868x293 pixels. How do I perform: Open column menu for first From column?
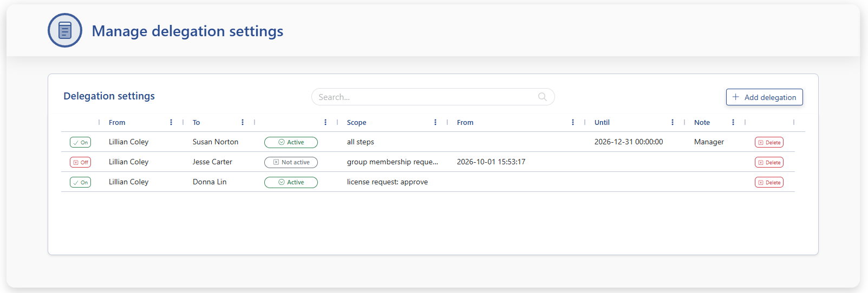171,122
